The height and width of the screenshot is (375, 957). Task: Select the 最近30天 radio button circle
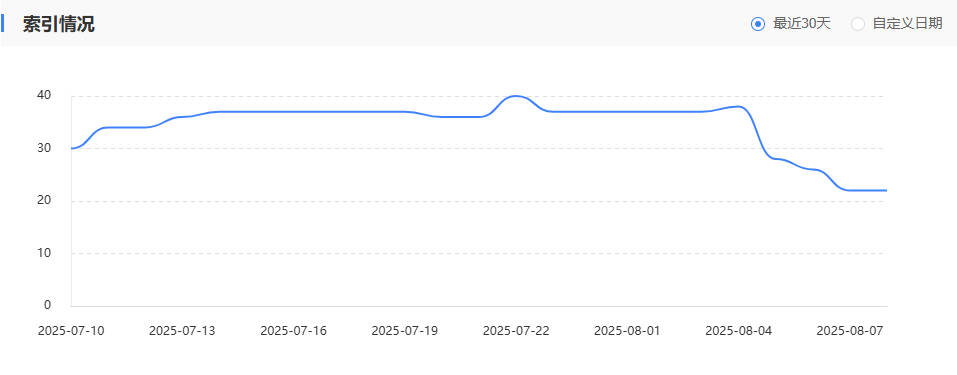[757, 24]
